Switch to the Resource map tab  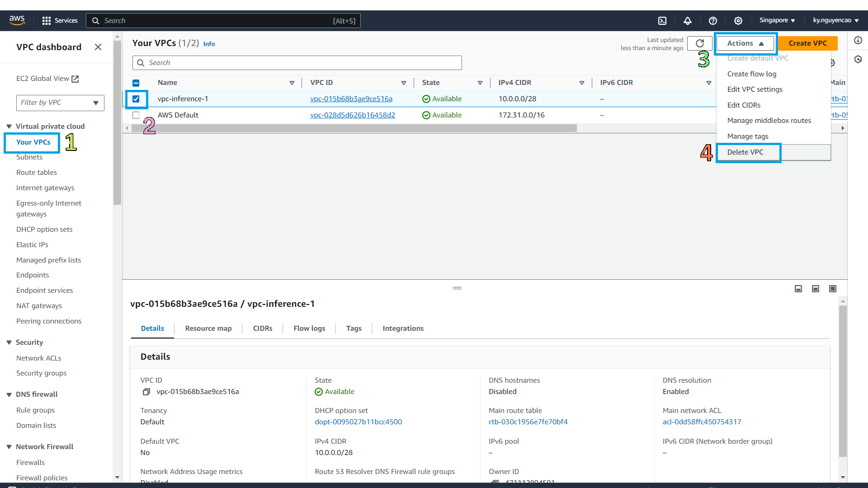[x=208, y=328]
